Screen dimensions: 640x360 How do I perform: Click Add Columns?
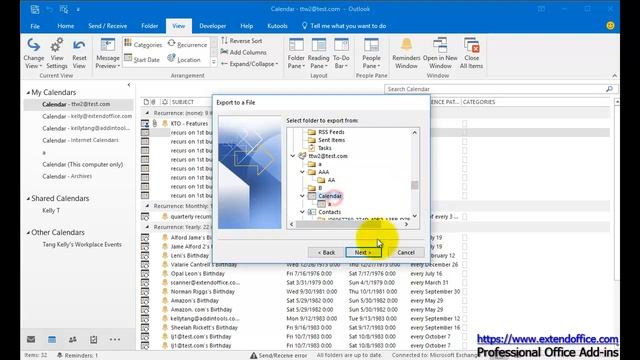point(244,52)
